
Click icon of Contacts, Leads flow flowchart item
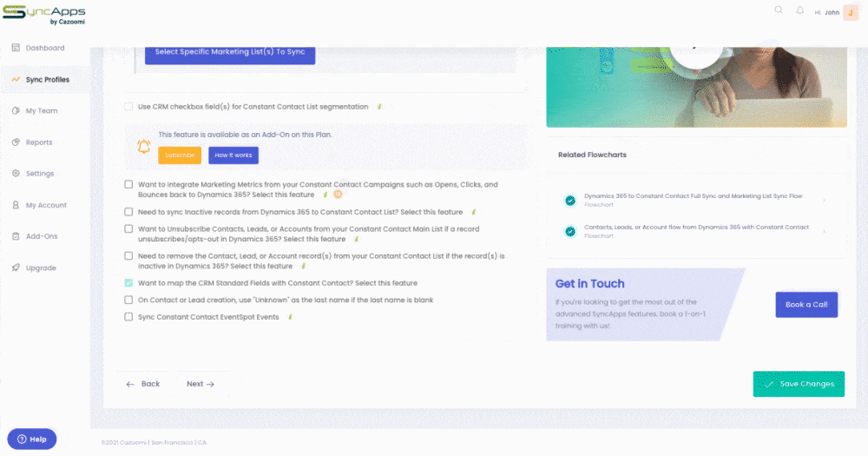(570, 231)
